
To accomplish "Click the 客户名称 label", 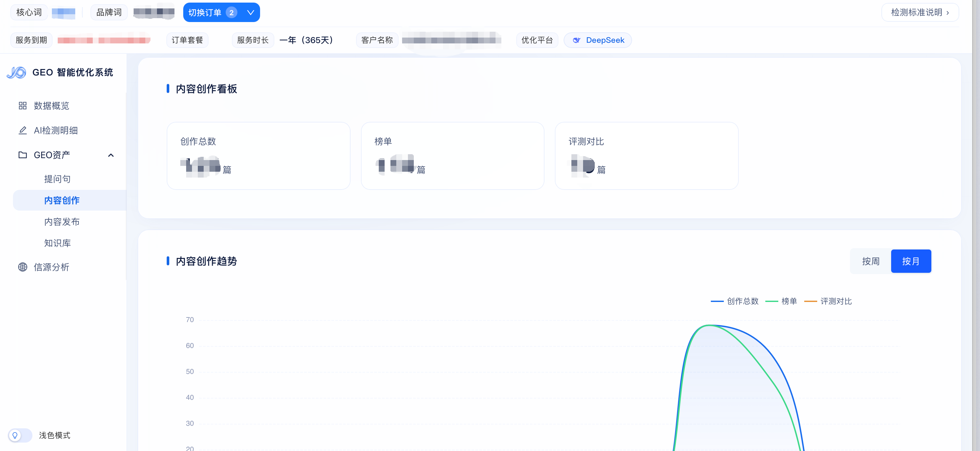I will click(377, 40).
